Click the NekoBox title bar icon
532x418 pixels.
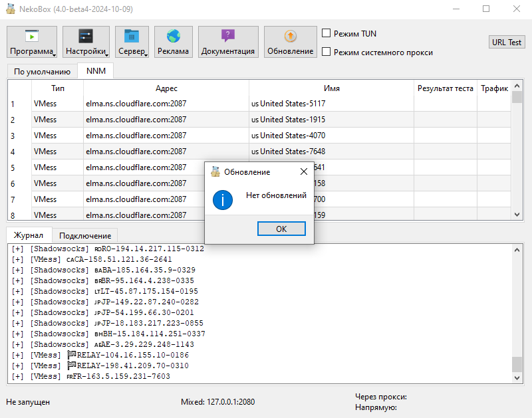11,9
